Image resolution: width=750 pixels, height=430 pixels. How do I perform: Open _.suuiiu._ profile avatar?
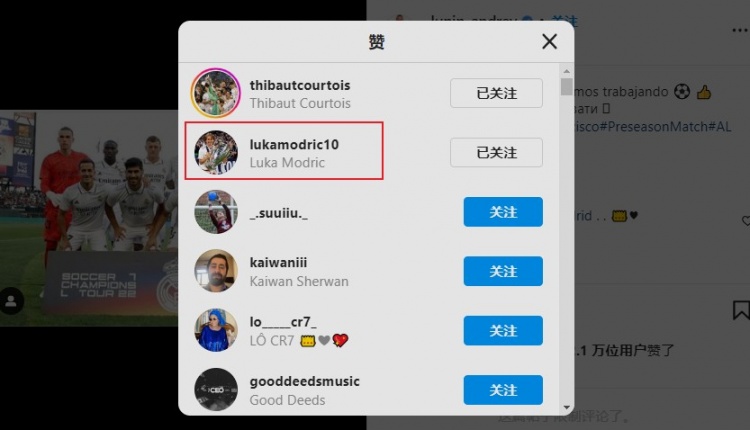point(216,212)
